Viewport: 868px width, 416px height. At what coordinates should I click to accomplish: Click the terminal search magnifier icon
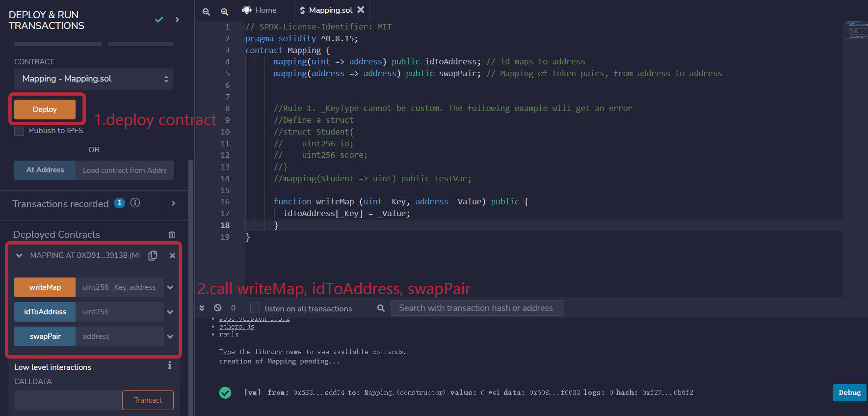pos(381,308)
